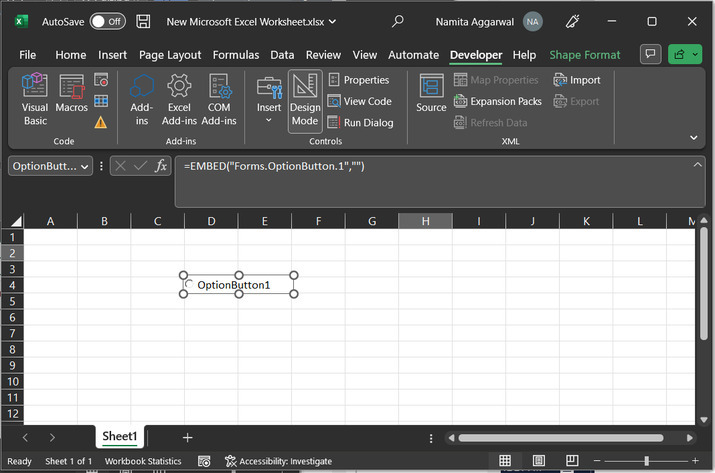Click the macro security warning icon

(x=101, y=123)
